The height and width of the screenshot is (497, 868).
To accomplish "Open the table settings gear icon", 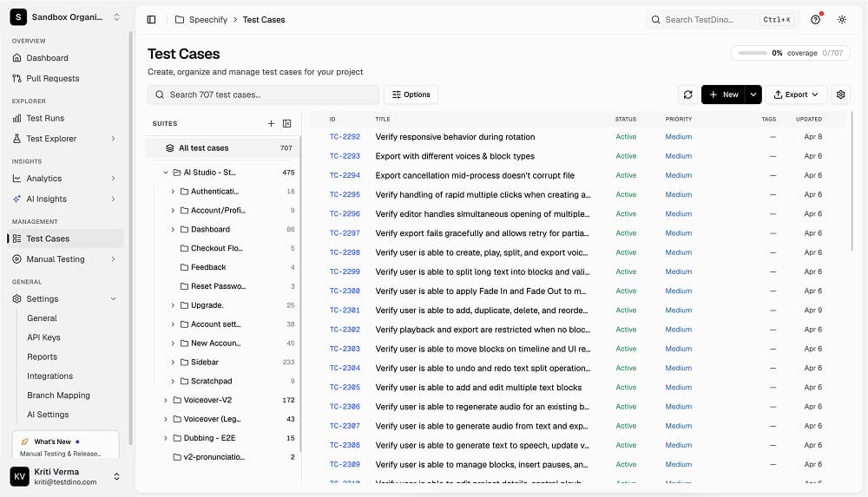I will pyautogui.click(x=840, y=95).
